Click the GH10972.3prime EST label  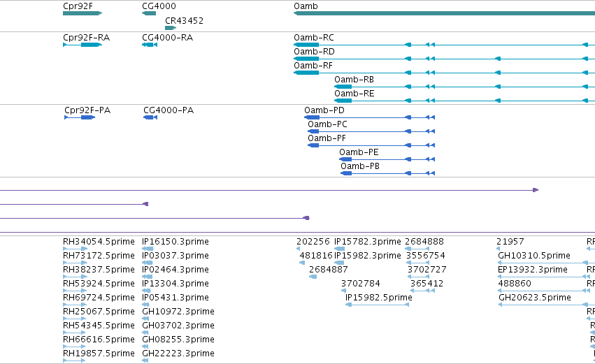pyautogui.click(x=178, y=312)
